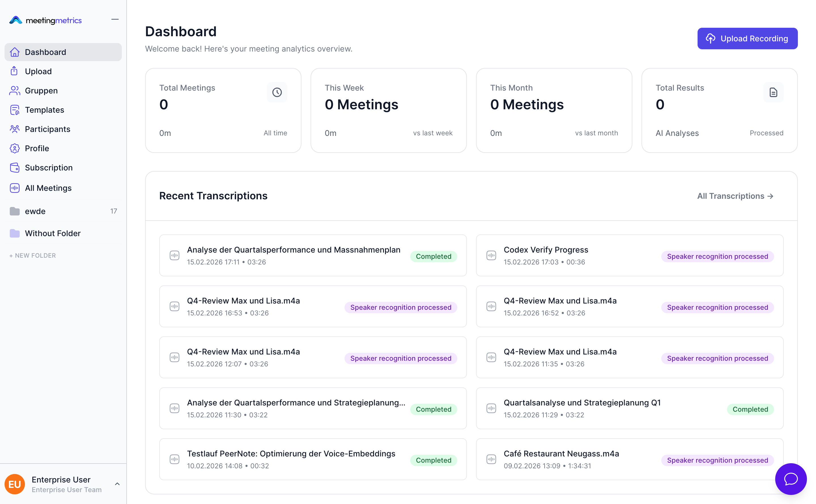The height and width of the screenshot is (504, 816).
Task: Open Participants from the sidebar
Action: (x=47, y=129)
